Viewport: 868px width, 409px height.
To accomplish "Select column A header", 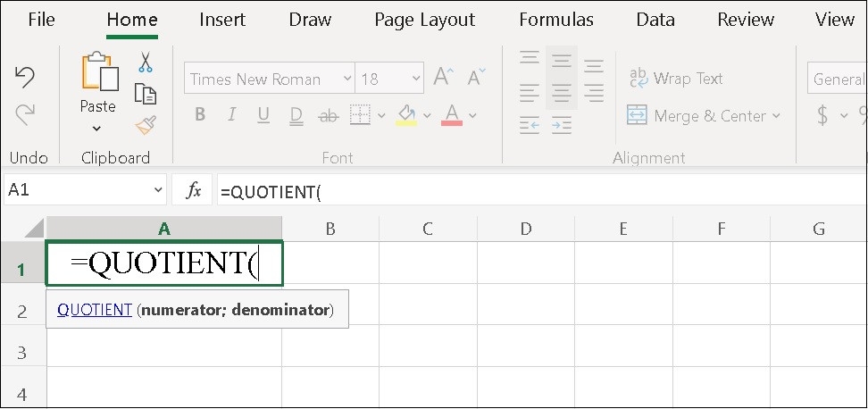I will [x=163, y=229].
